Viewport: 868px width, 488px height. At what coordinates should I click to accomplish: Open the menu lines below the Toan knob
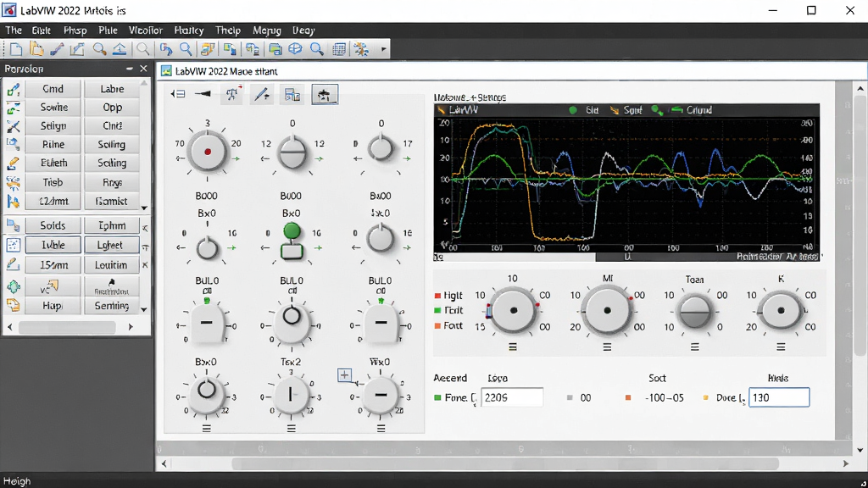[695, 347]
